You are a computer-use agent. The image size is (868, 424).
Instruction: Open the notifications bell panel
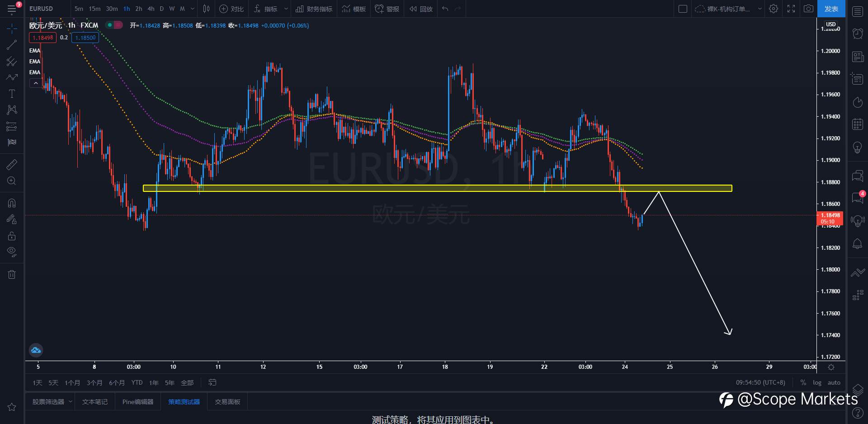pos(858,244)
